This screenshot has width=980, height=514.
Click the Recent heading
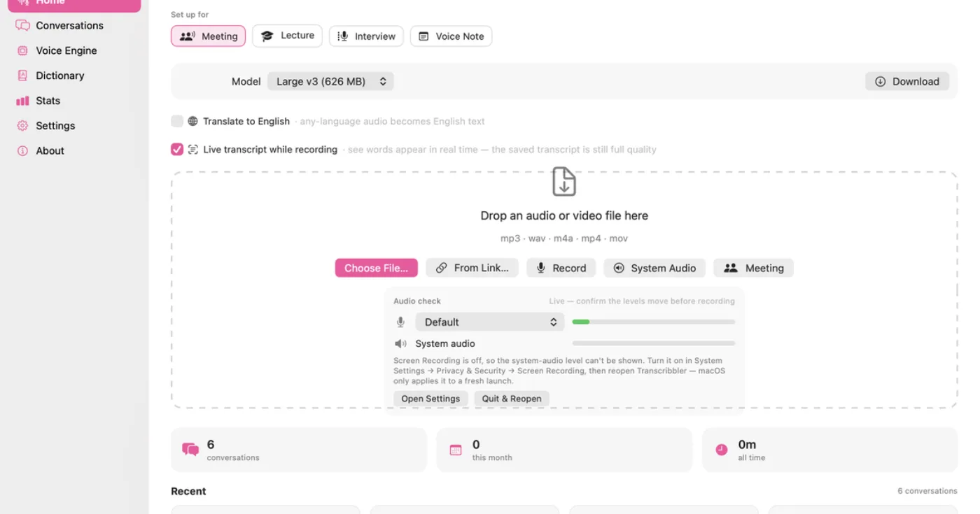188,491
